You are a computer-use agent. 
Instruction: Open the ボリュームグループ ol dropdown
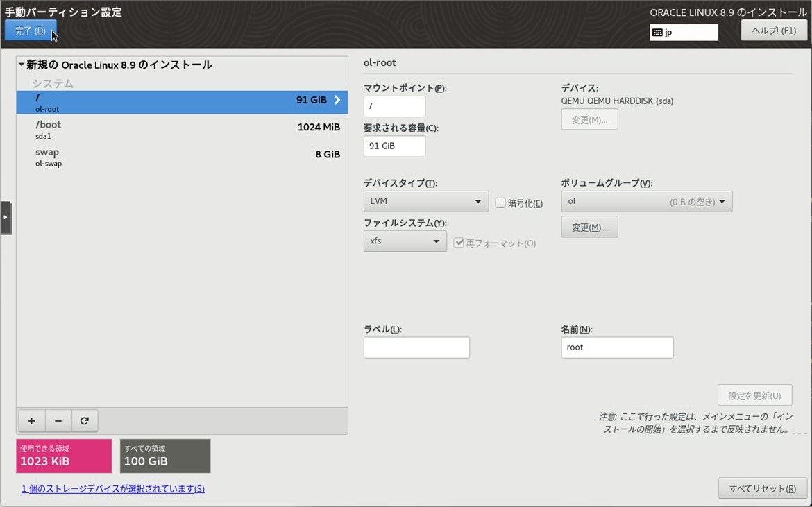pos(646,201)
